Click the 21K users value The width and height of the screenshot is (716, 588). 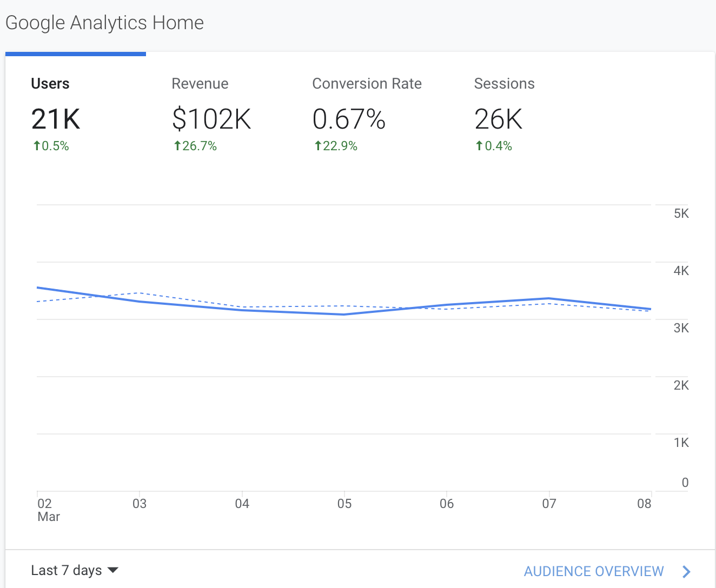click(x=56, y=119)
